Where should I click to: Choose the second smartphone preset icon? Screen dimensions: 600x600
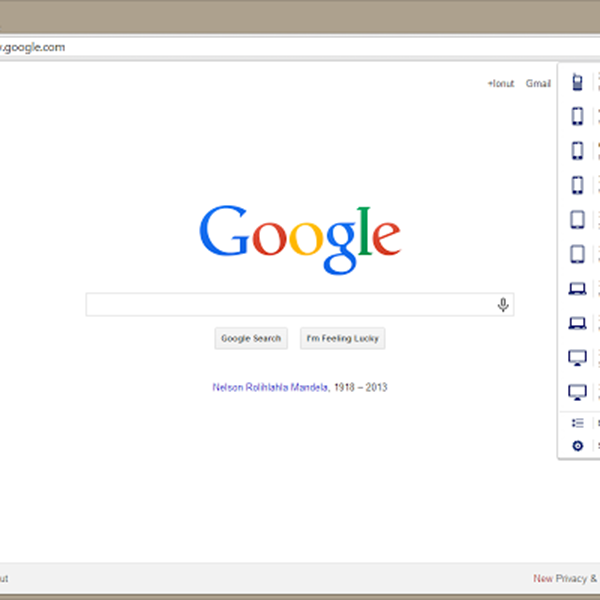pyautogui.click(x=577, y=150)
